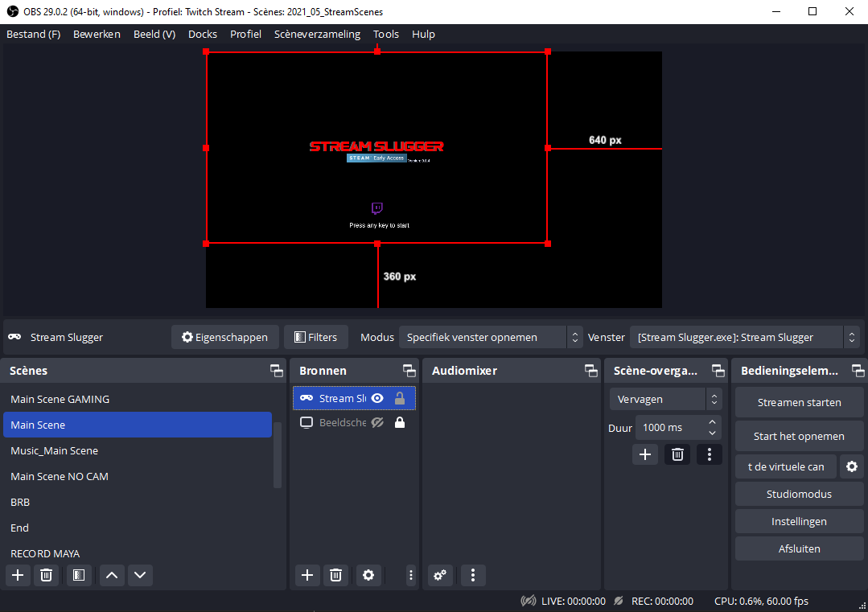This screenshot has width=868, height=612.
Task: Click monitor icon of Beeldscherm source
Action: (x=306, y=422)
